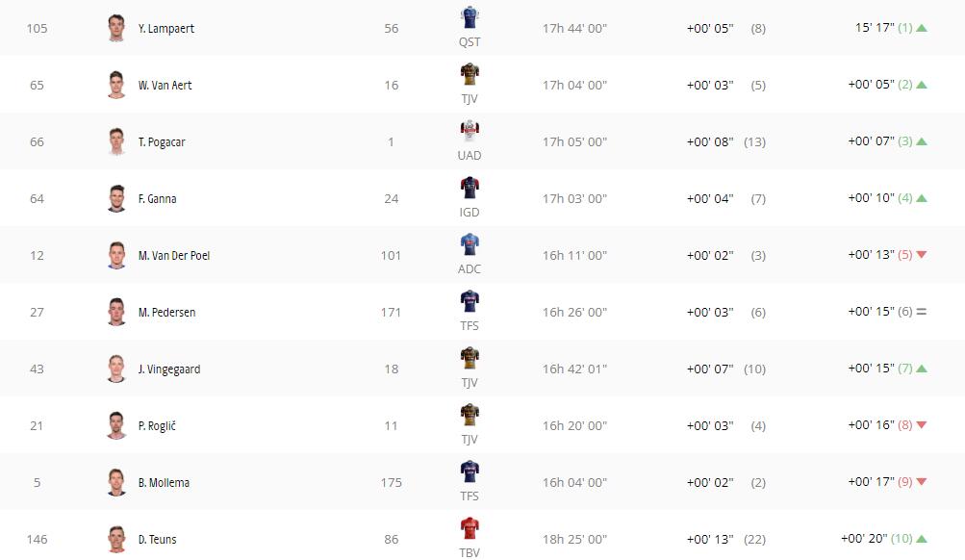
Task: Click the red TBV team jersey
Action: tap(470, 528)
